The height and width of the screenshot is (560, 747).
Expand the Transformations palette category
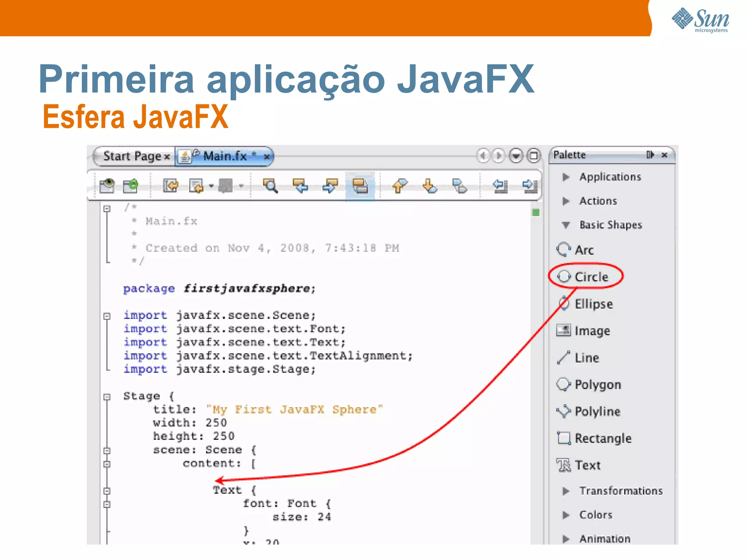(x=566, y=491)
